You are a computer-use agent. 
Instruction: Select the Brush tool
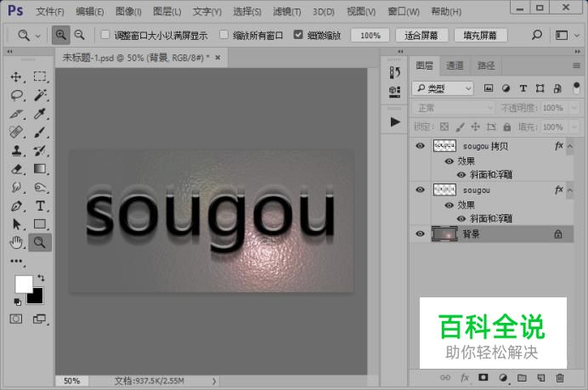click(40, 132)
